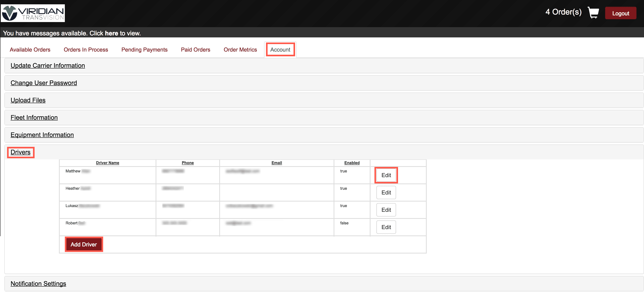
Task: Edit driver Matthew's record
Action: click(386, 175)
